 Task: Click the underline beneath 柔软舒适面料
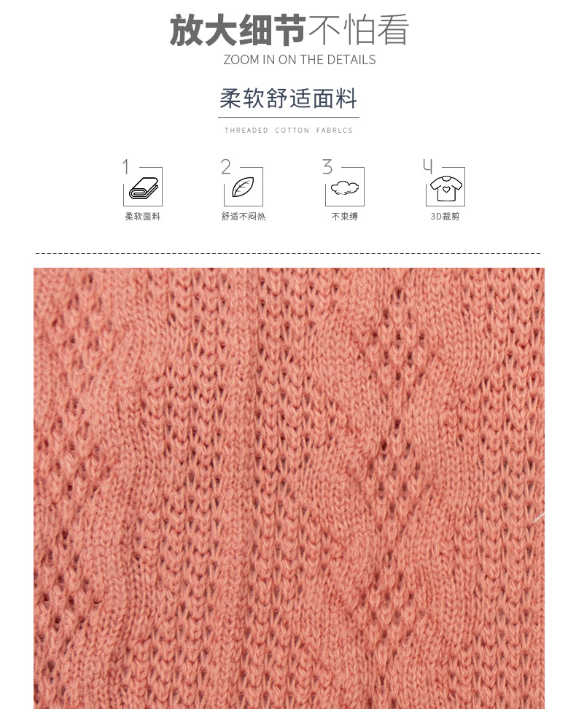289,118
